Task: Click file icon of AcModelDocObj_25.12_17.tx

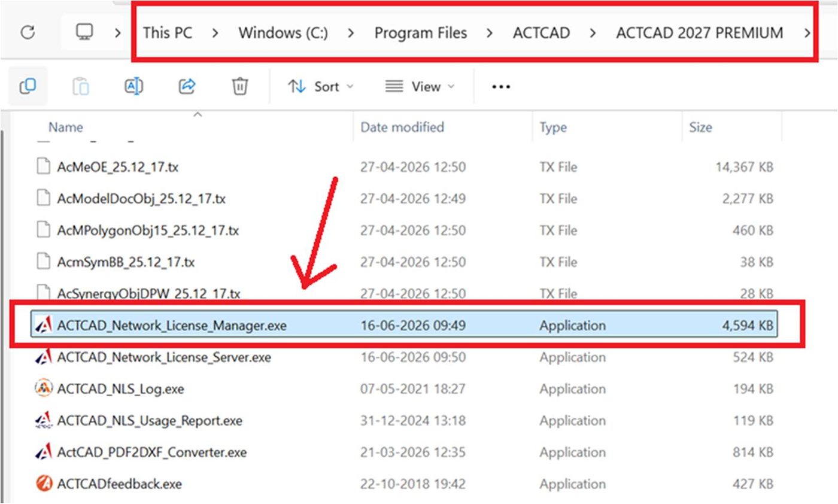Action: (x=43, y=199)
